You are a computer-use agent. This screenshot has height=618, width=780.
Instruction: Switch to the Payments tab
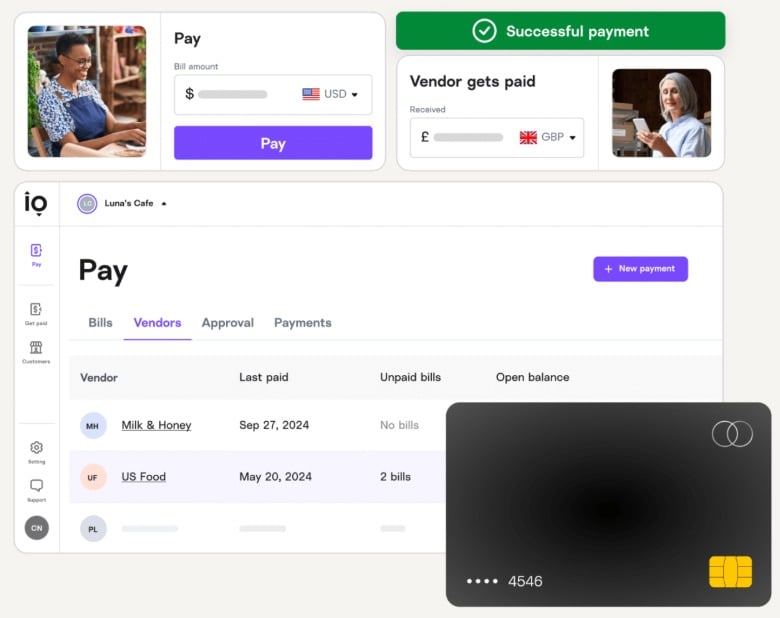[x=303, y=323]
